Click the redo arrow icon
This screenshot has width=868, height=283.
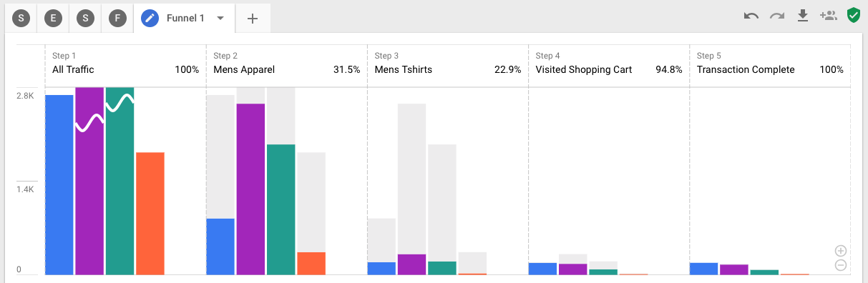coord(777,16)
